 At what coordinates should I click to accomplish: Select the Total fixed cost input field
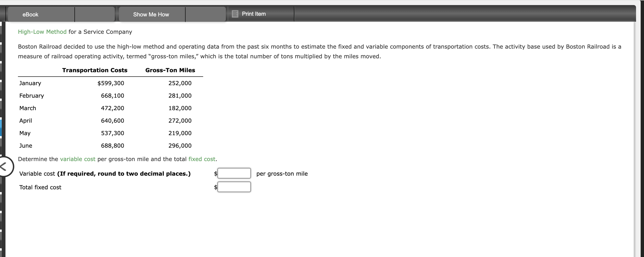(x=234, y=187)
